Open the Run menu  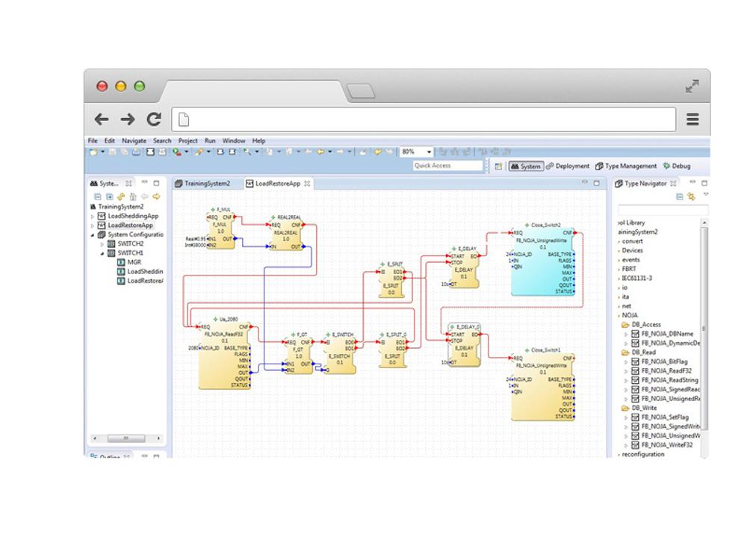point(210,141)
